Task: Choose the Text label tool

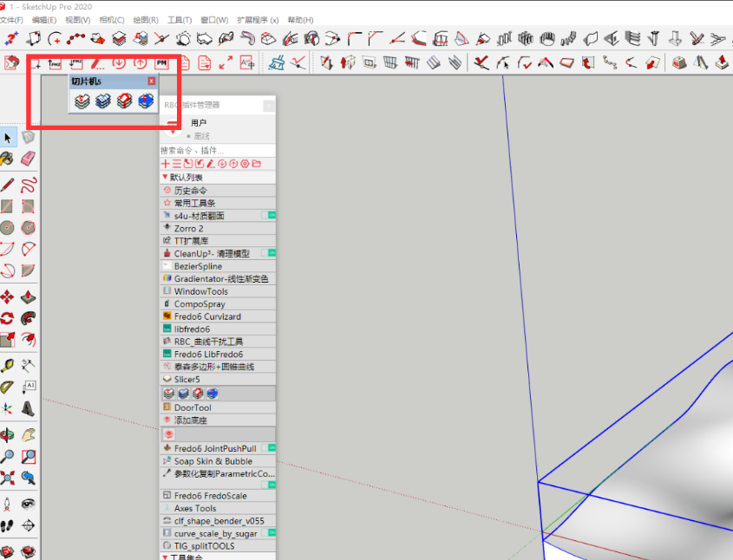Action: (29, 387)
